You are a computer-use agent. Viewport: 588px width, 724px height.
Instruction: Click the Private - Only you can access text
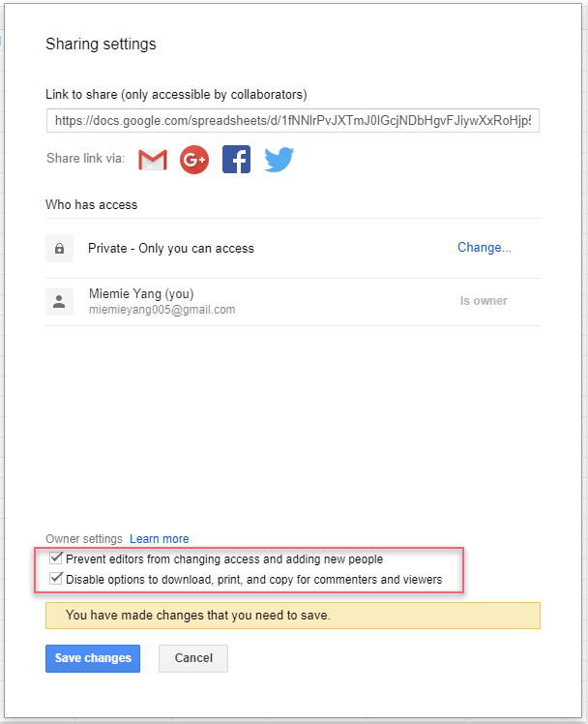pyautogui.click(x=171, y=249)
